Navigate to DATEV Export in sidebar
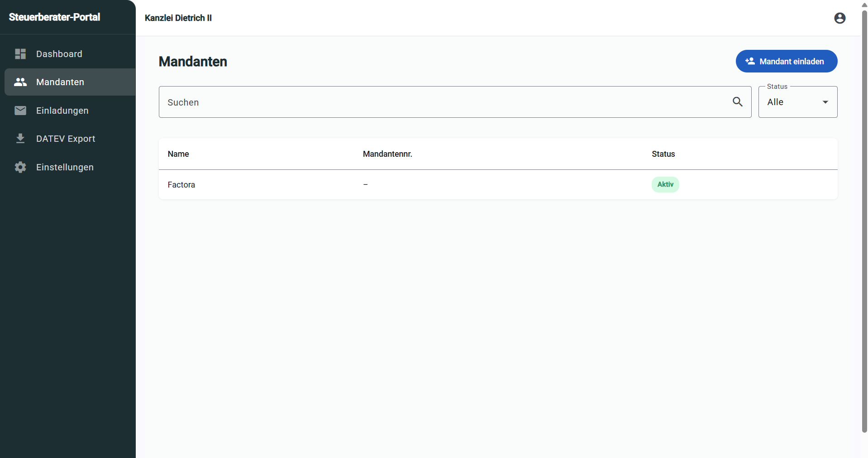The width and height of the screenshot is (868, 458). [66, 139]
